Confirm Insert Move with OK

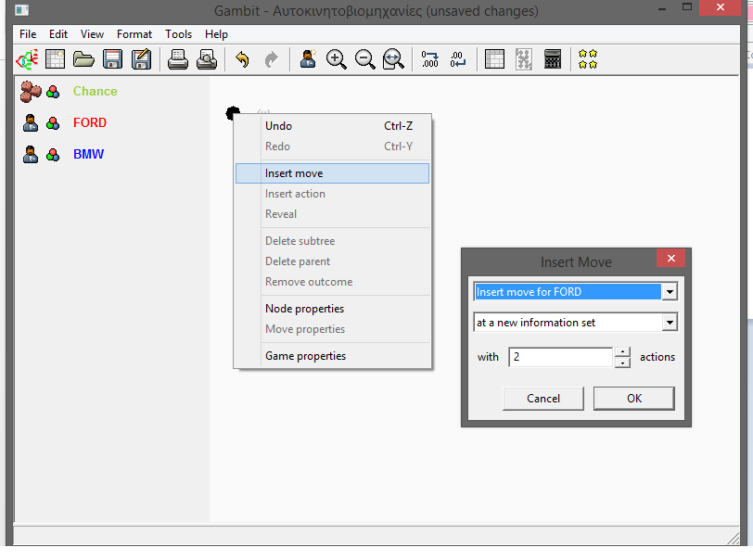(634, 398)
